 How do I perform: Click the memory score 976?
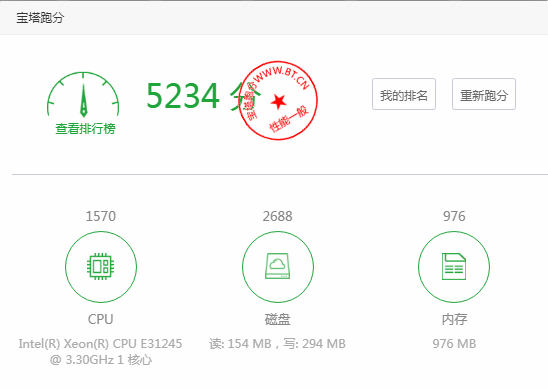[x=454, y=216]
